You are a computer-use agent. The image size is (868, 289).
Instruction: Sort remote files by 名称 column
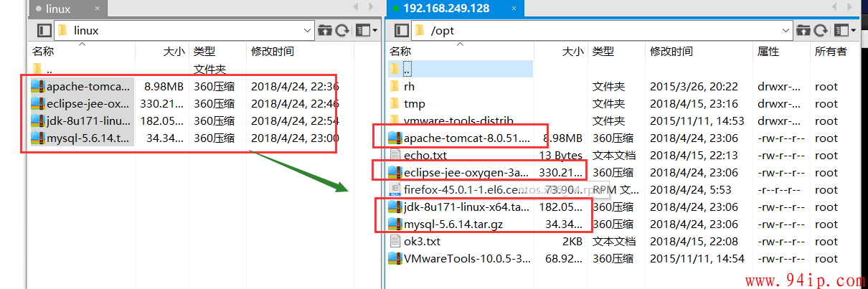click(400, 52)
